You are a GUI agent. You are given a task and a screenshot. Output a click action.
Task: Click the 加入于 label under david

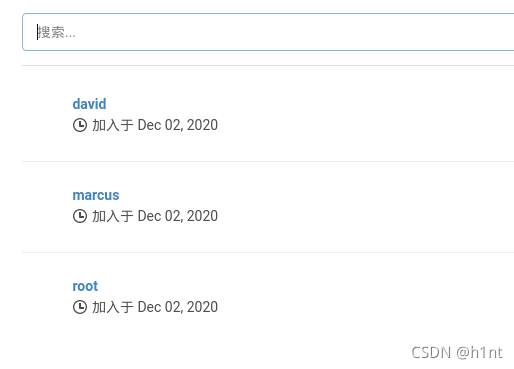click(113, 125)
